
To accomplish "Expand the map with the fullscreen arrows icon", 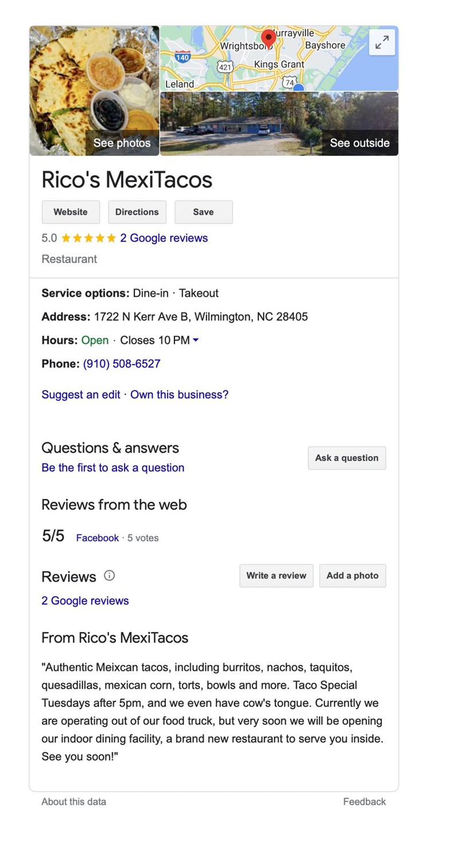I will coord(382,42).
